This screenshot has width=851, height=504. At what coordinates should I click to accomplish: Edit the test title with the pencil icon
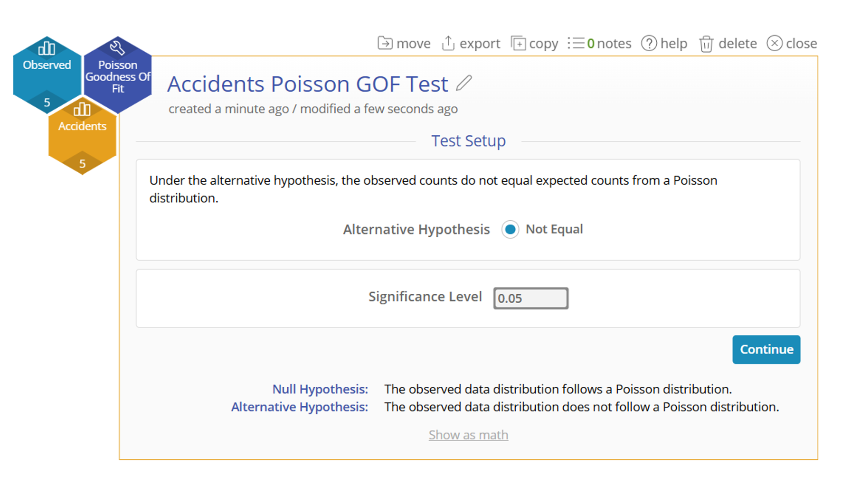[464, 84]
